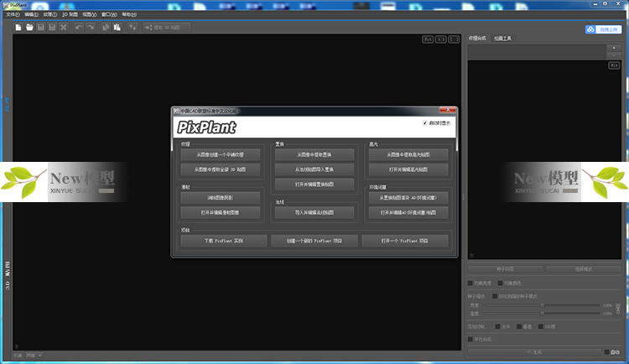Click the width-height link chain icon
629x364 pixels.
pyautogui.click(x=618, y=309)
